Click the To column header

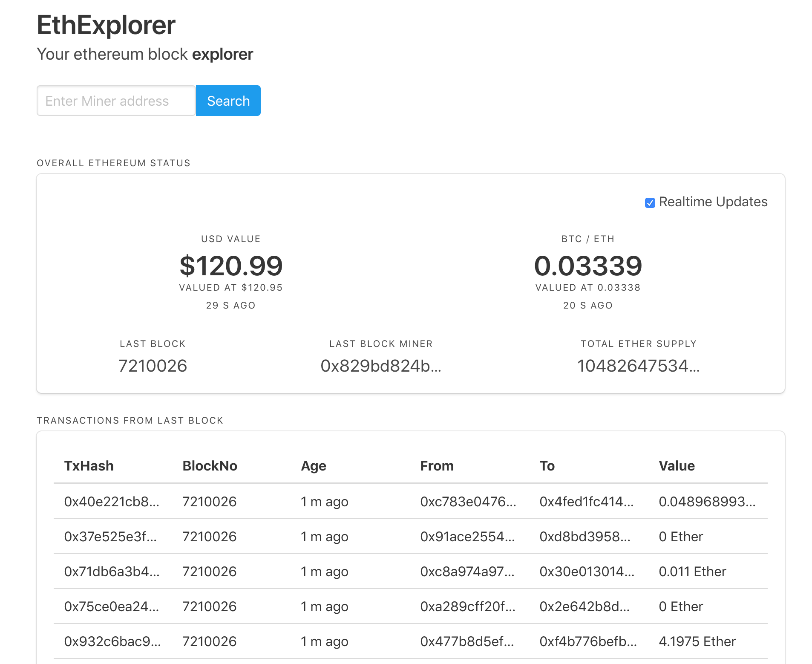547,466
